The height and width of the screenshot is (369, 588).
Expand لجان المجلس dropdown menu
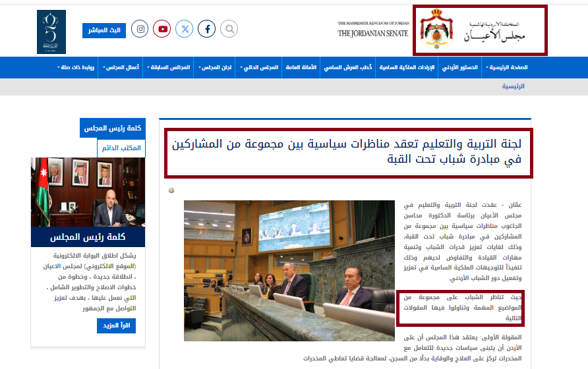click(216, 67)
